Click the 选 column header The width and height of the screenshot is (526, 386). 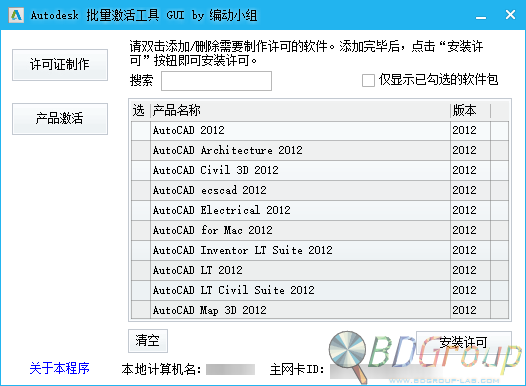(139, 110)
